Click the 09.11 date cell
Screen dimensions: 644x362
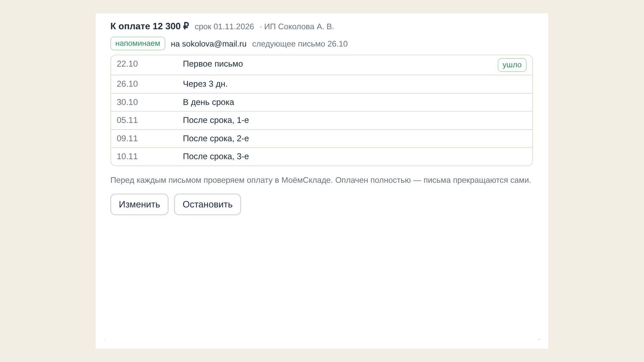127,138
